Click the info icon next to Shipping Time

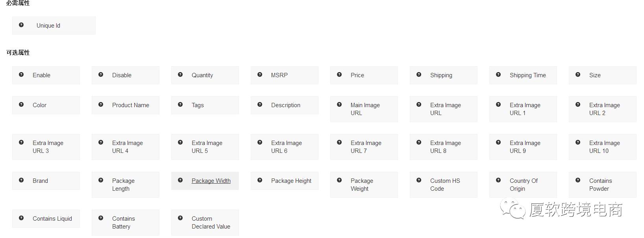498,74
